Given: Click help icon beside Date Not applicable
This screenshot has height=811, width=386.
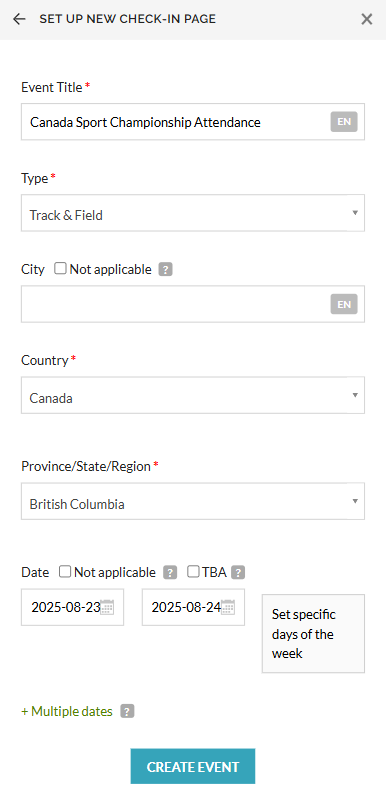Looking at the screenshot, I should pos(170,573).
